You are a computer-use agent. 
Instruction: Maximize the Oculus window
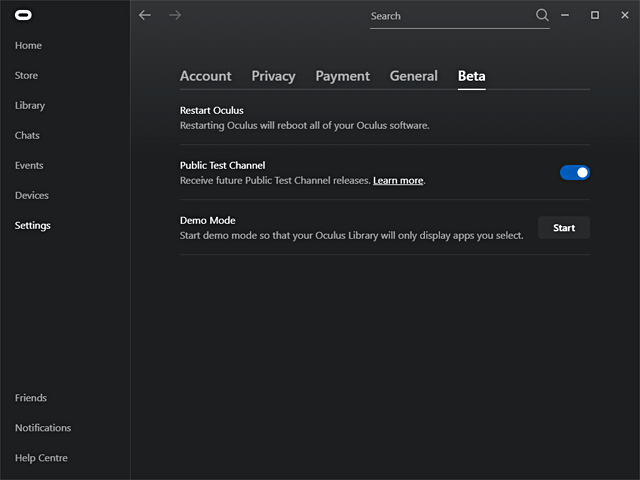pos(595,15)
